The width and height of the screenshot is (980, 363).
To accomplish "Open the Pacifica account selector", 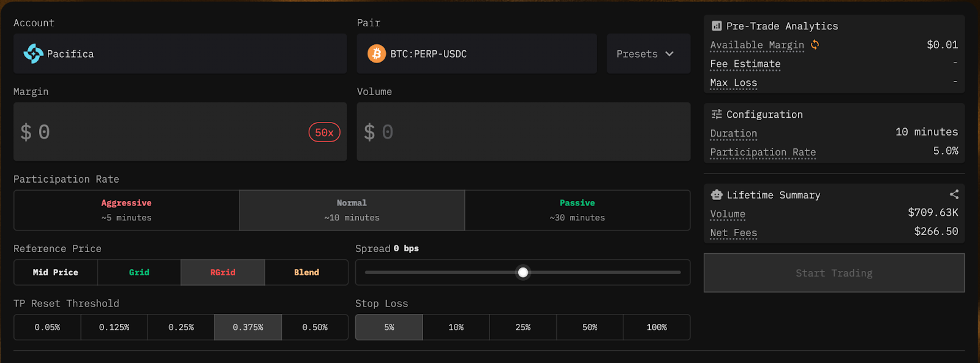I will 180,54.
